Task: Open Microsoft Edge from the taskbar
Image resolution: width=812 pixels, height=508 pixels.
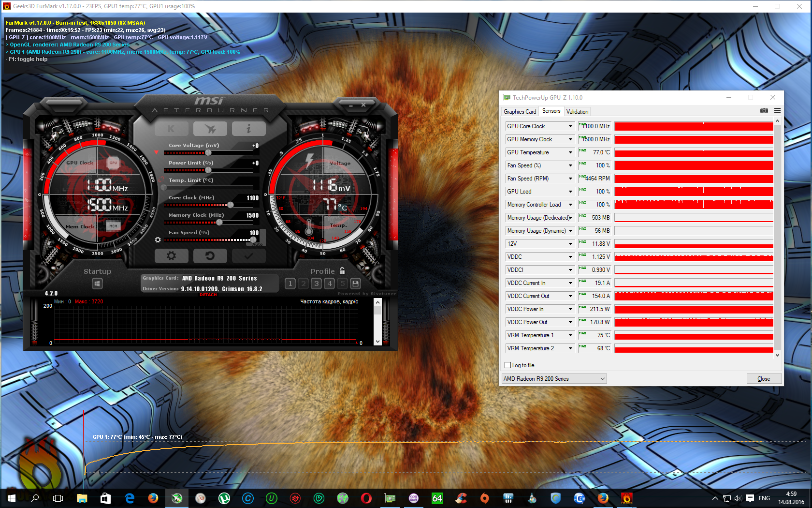Action: click(130, 498)
